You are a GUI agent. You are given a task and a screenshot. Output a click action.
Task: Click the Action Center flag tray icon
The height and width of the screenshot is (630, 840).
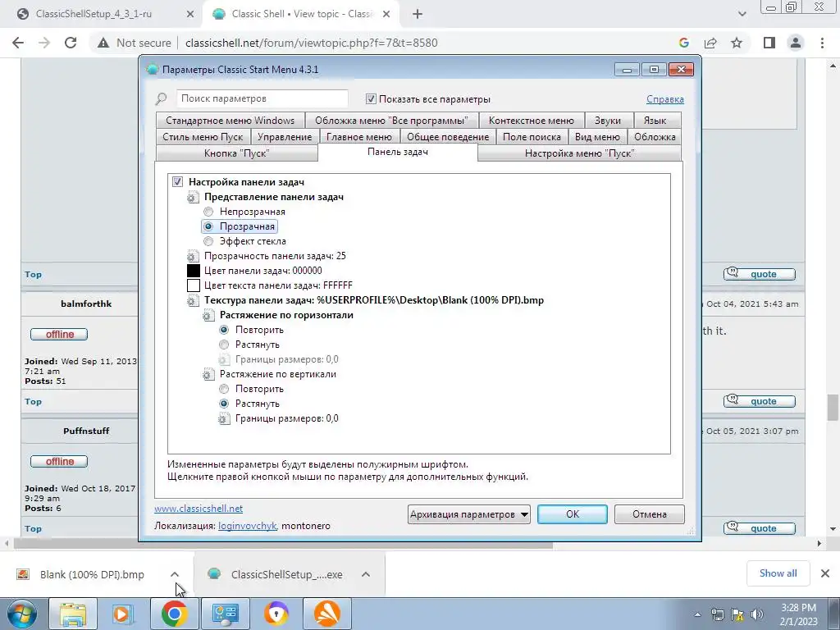[x=737, y=614]
